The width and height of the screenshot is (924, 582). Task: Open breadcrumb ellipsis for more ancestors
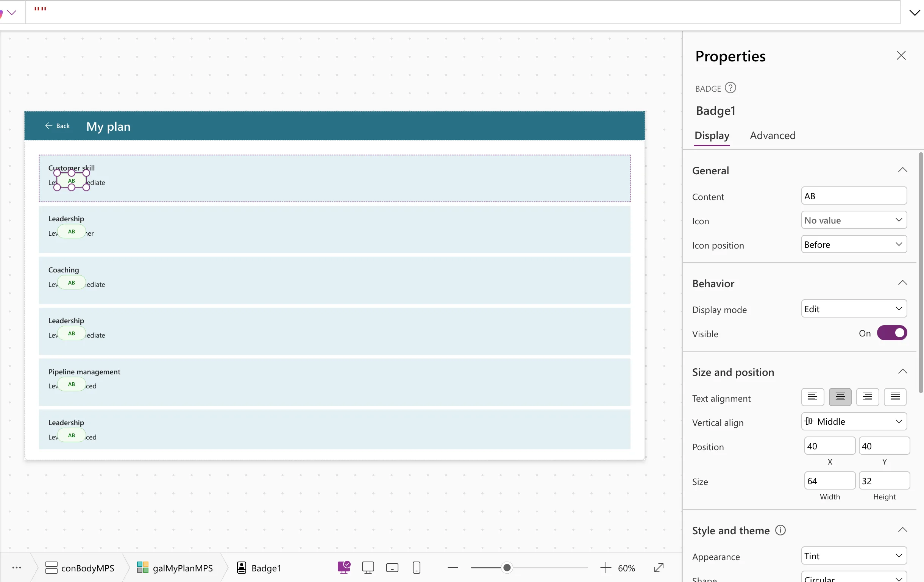(17, 567)
